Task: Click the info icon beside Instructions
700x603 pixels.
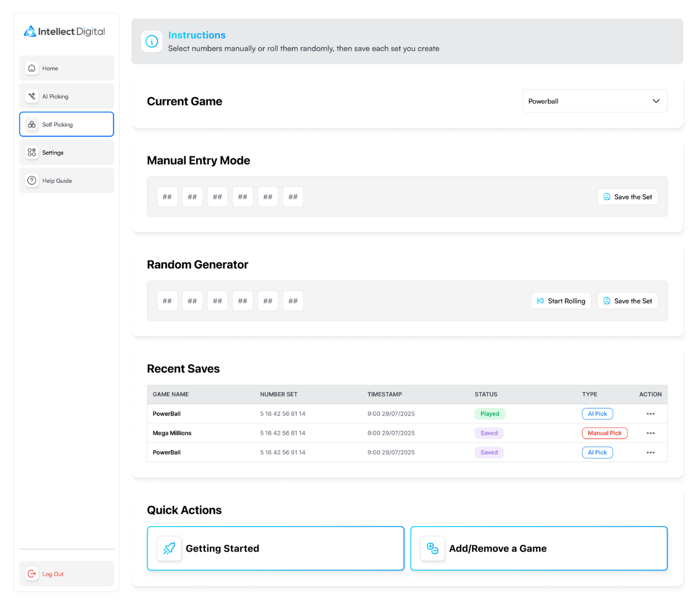Action: 152,41
